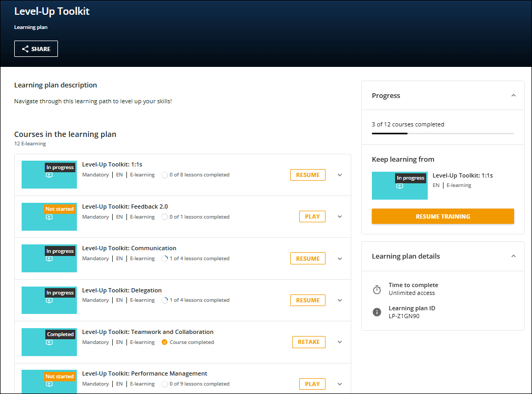Expand details for Level-Up Toolkit: 1:1s course
Screen dimensions: 532x394
[x=339, y=174]
